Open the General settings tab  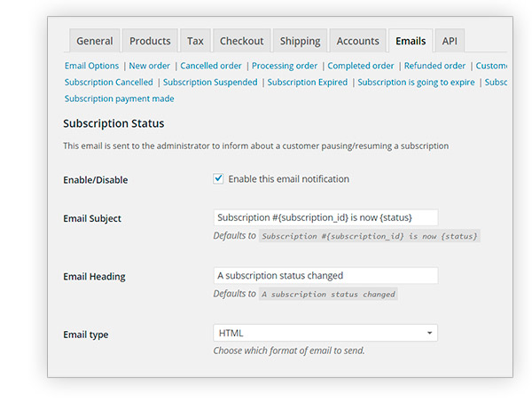click(x=94, y=41)
